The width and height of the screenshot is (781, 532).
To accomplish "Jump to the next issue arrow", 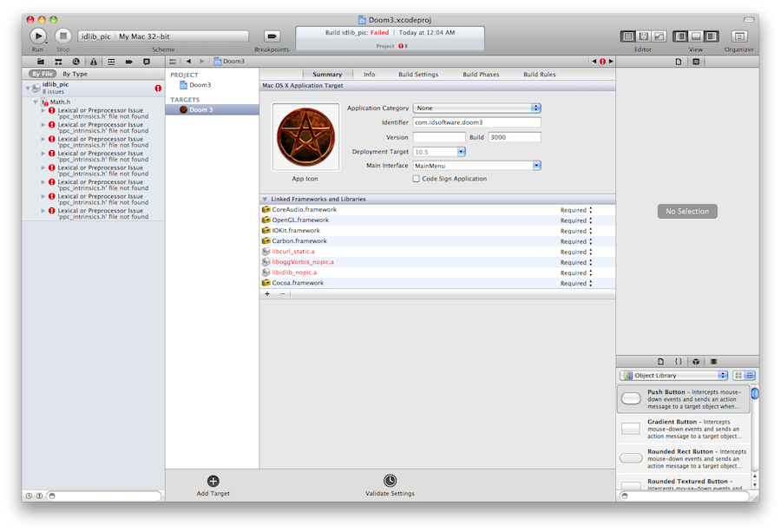I will pyautogui.click(x=611, y=62).
